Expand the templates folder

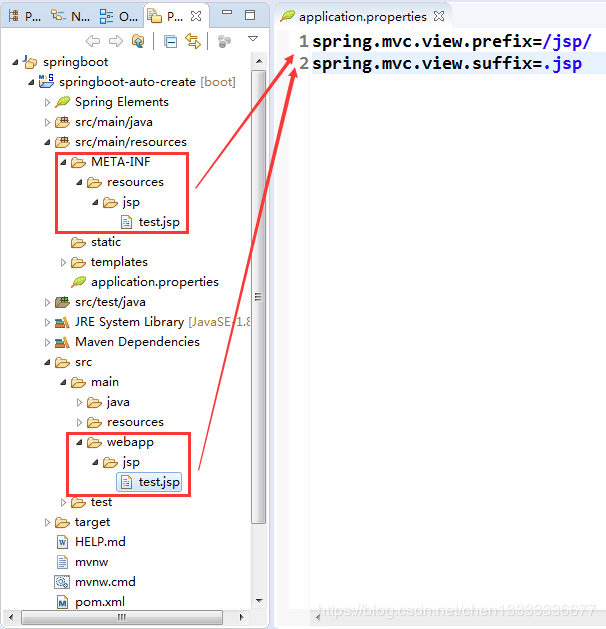pos(63,262)
